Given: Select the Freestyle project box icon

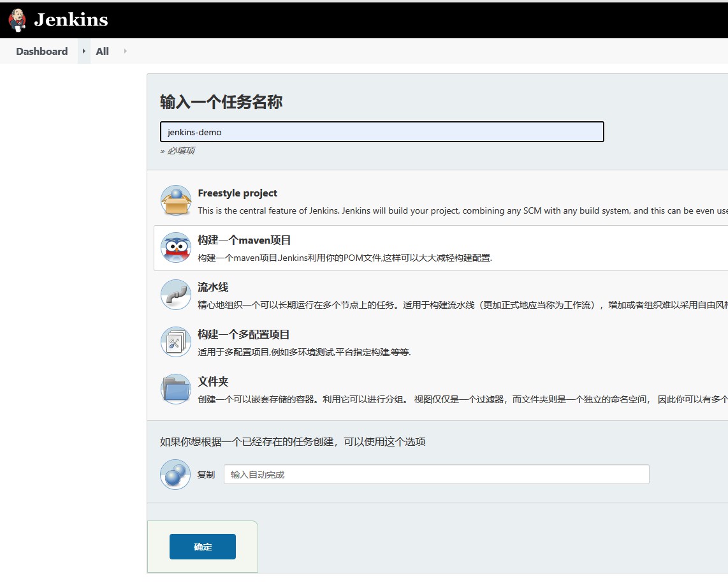Looking at the screenshot, I should coord(176,200).
